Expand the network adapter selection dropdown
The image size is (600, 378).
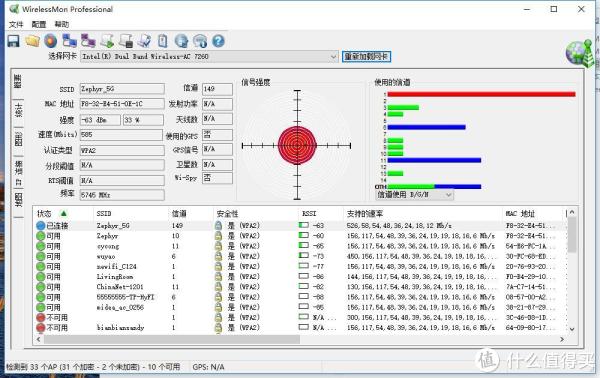(333, 57)
